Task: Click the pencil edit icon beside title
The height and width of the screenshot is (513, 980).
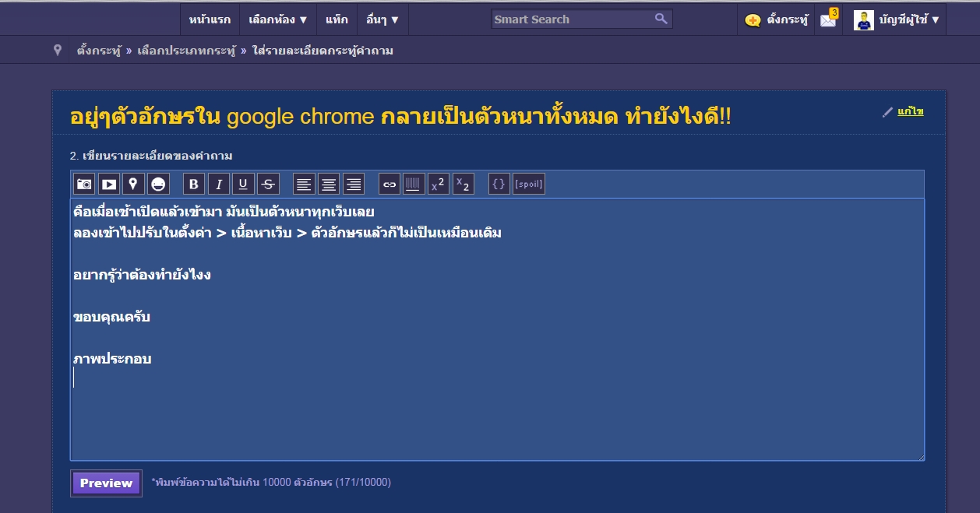Action: pyautogui.click(x=887, y=112)
